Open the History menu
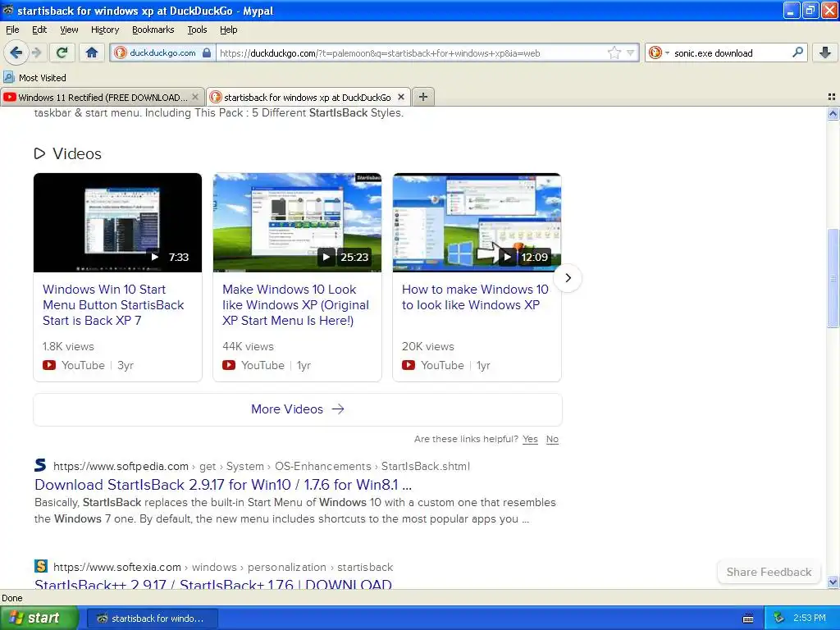Screen dimensions: 840x630 pyautogui.click(x=105, y=30)
